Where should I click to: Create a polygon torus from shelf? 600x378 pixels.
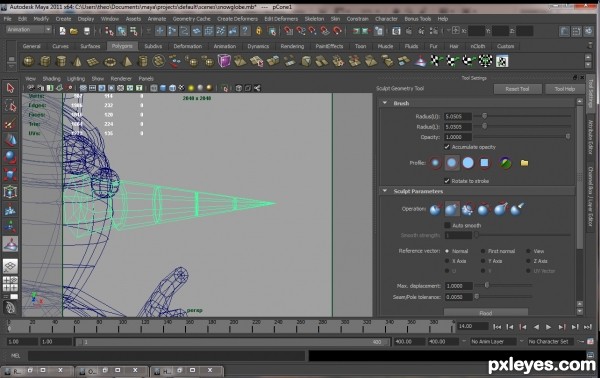[110, 61]
